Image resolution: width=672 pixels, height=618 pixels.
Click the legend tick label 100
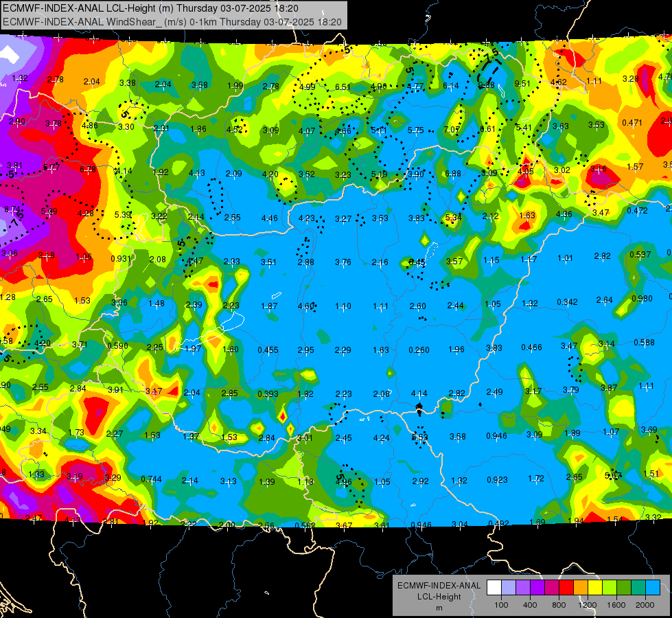(x=501, y=605)
